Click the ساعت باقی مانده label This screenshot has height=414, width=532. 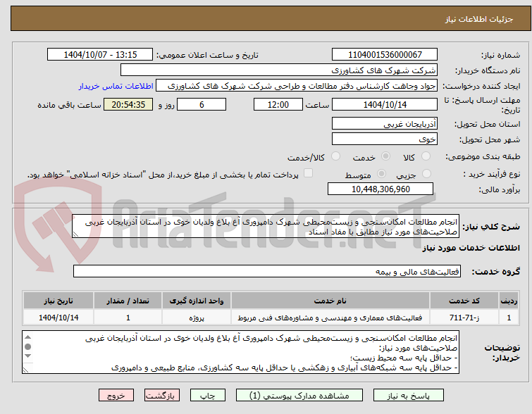coord(69,105)
